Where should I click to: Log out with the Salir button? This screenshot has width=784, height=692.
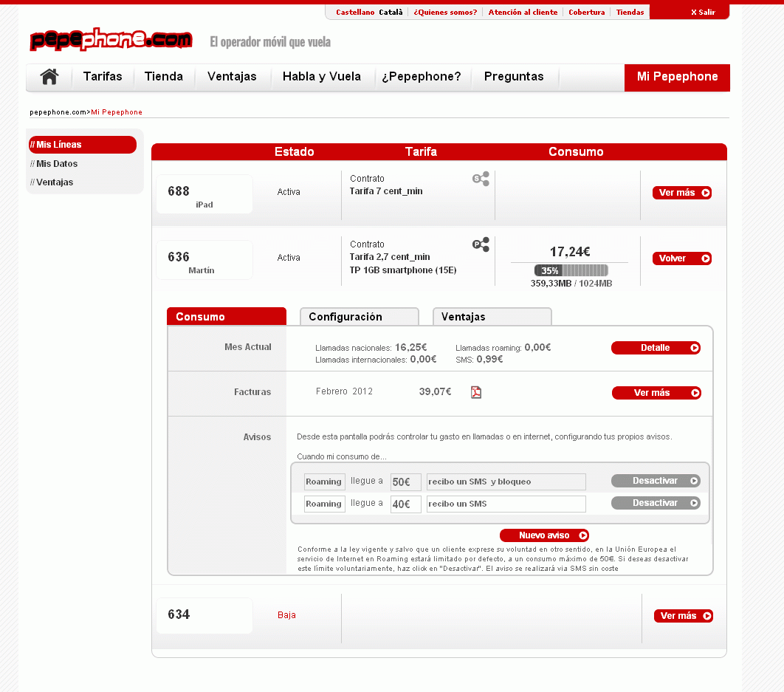pyautogui.click(x=703, y=12)
